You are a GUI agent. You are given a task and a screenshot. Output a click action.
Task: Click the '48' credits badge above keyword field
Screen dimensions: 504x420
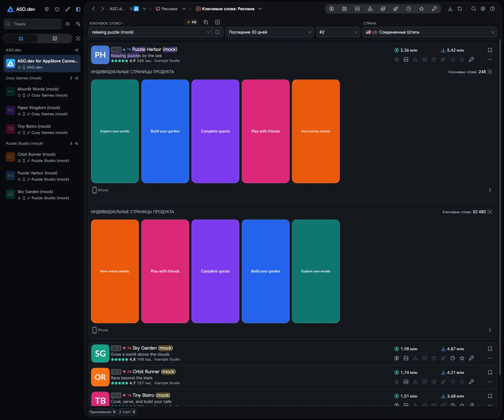tap(191, 22)
